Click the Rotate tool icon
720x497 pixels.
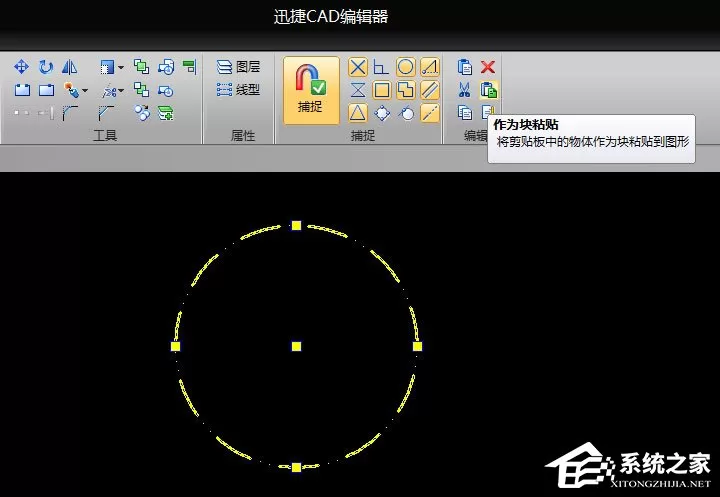[x=45, y=67]
